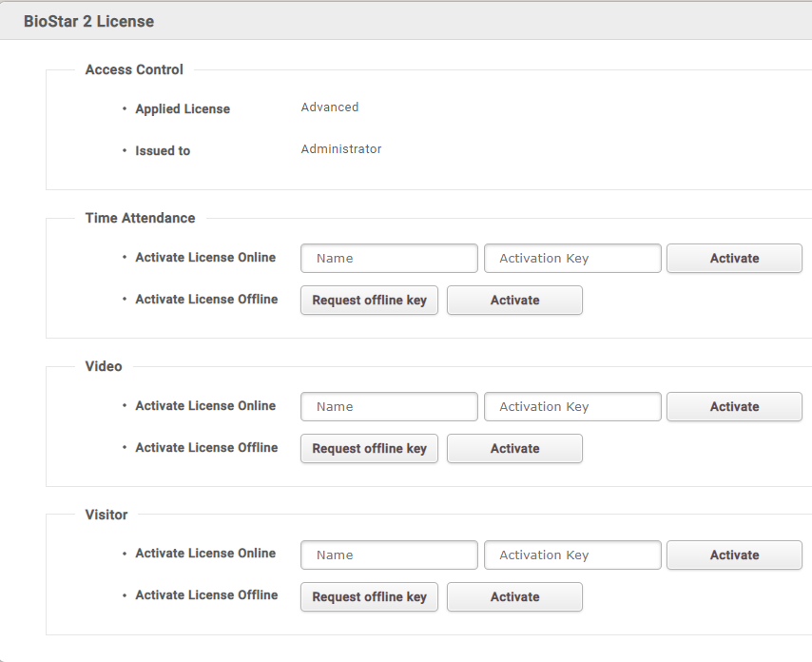Screen dimensions: 812x662
Task: Click Visitor 'Activate License Online' label
Action: (205, 554)
